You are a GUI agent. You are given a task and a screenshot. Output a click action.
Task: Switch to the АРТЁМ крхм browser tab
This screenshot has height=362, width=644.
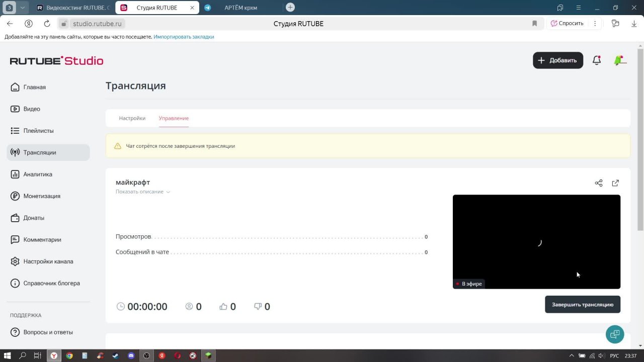click(x=240, y=8)
